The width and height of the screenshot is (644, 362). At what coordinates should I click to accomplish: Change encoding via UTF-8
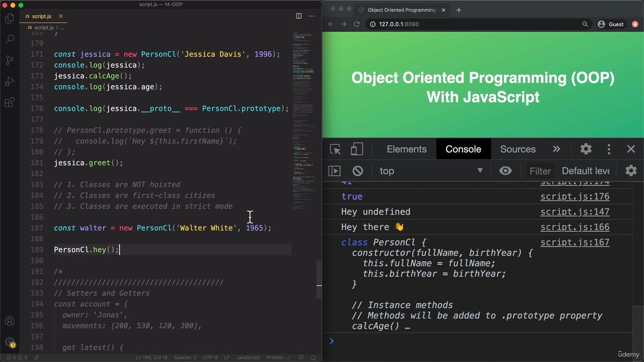pyautogui.click(x=210, y=357)
